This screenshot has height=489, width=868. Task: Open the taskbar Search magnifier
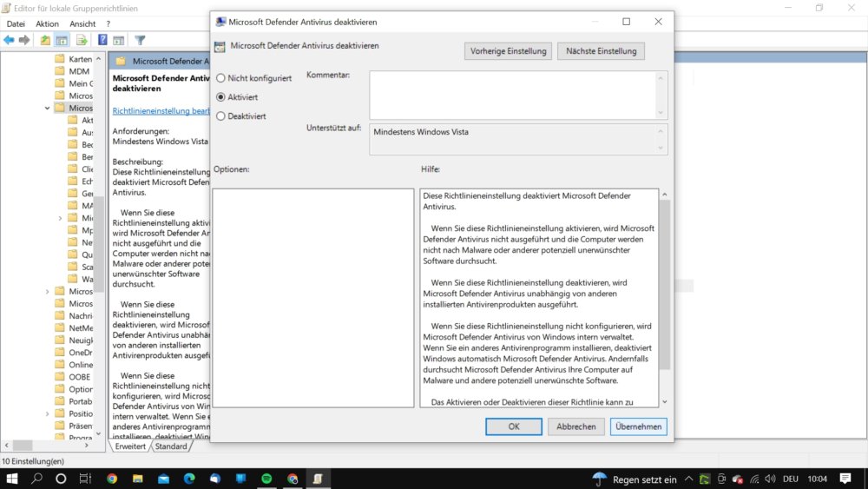click(x=36, y=479)
